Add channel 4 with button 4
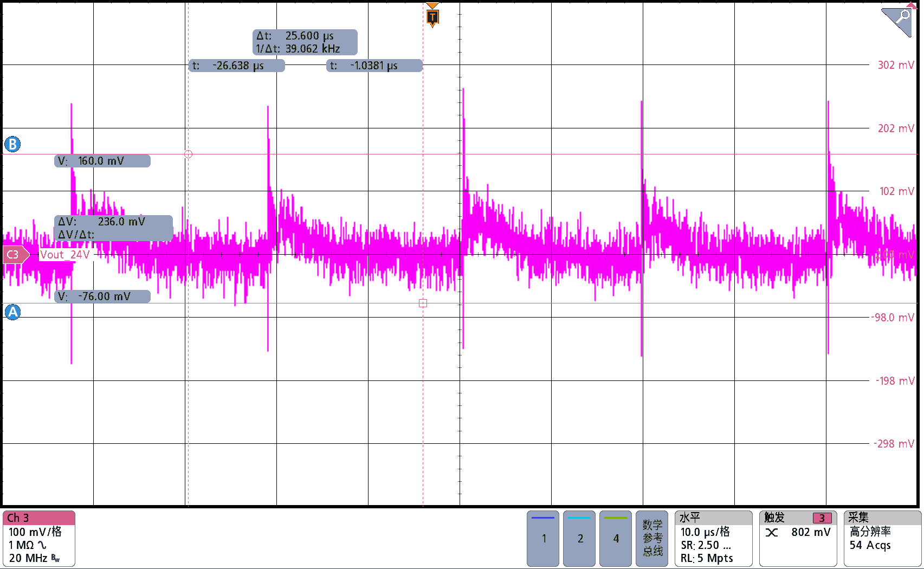Image resolution: width=924 pixels, height=569 pixels. [x=616, y=538]
